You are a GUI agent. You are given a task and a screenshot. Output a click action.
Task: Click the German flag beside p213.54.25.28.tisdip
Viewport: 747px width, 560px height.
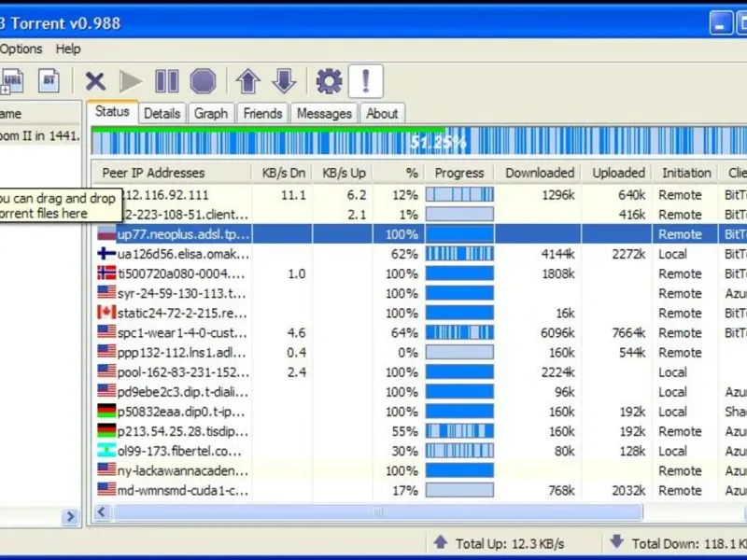[x=106, y=431]
